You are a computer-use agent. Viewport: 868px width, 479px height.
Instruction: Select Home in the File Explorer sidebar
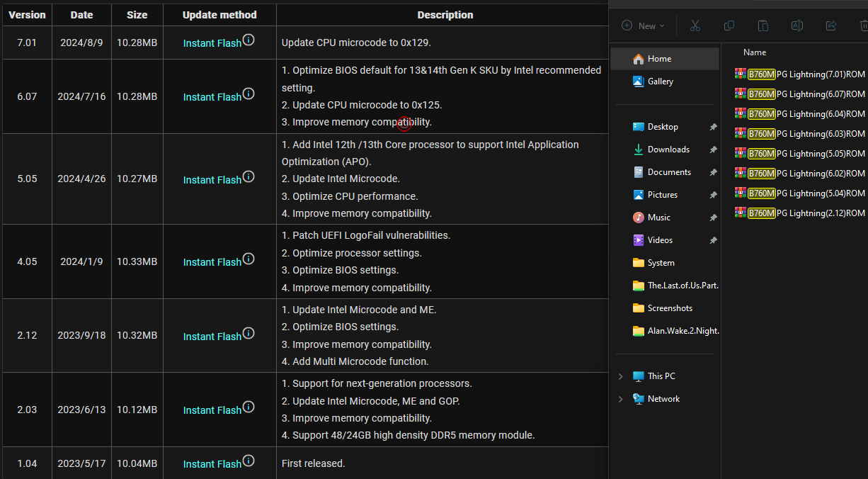pyautogui.click(x=665, y=59)
